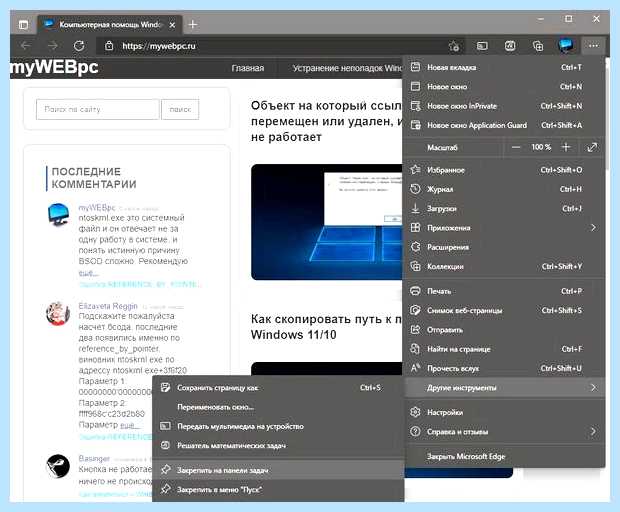The width and height of the screenshot is (620, 512).
Task: Select Передать мультимедиа на устройство
Action: [x=278, y=426]
